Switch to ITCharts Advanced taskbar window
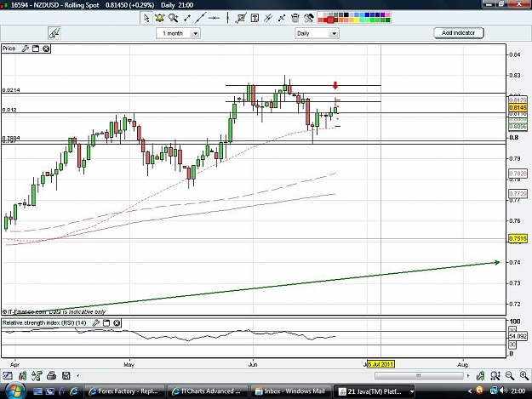Image resolution: width=532 pixels, height=399 pixels. (x=208, y=391)
